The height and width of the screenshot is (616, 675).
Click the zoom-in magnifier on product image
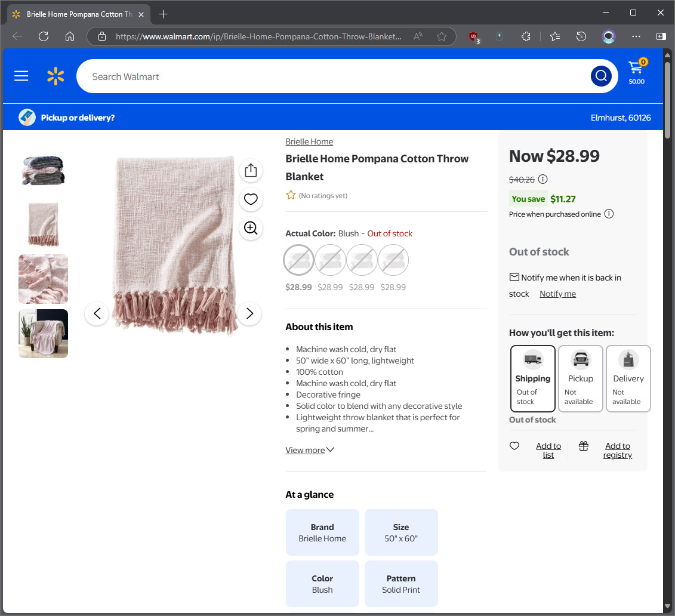tap(251, 228)
